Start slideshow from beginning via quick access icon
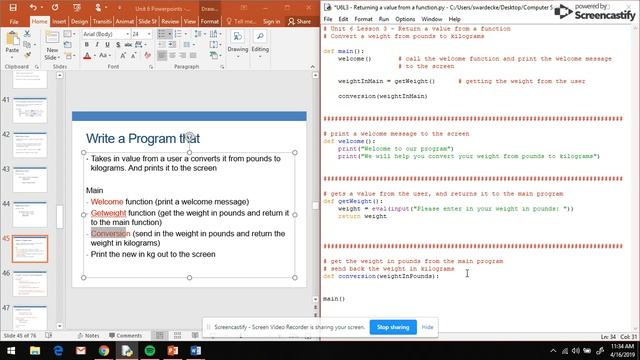Viewport: 640px width, 360px height. [x=77, y=7]
